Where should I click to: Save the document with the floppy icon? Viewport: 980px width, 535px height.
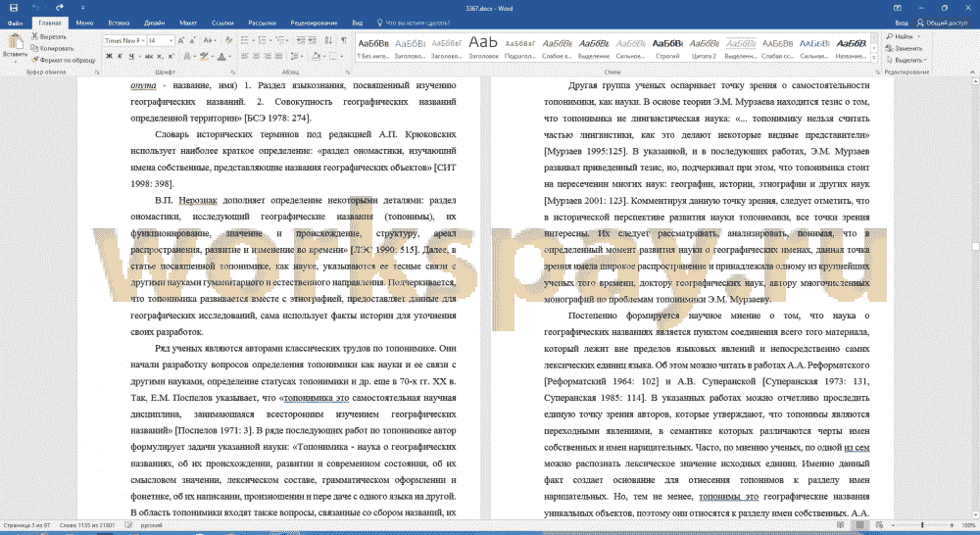click(14, 8)
